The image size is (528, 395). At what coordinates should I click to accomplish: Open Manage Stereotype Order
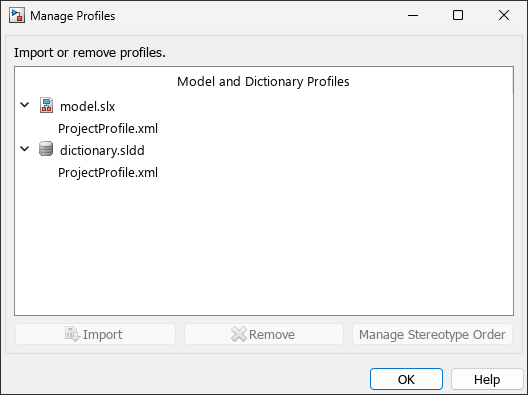(x=432, y=334)
